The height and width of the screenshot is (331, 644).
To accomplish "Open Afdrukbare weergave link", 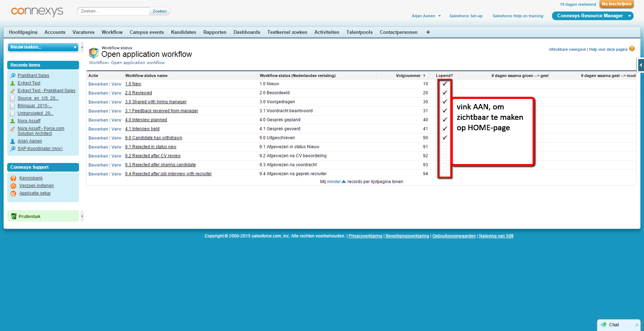I will point(567,49).
